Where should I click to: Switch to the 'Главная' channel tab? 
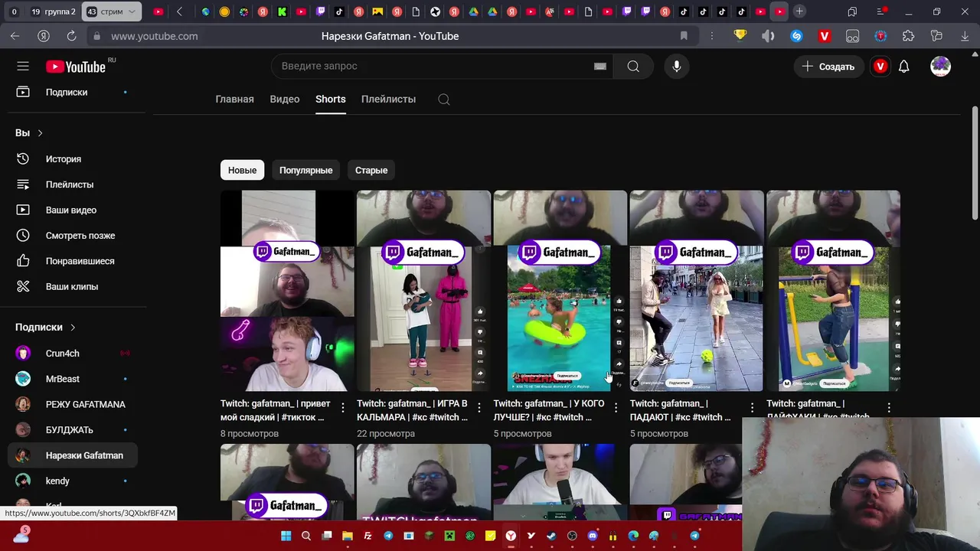[234, 99]
